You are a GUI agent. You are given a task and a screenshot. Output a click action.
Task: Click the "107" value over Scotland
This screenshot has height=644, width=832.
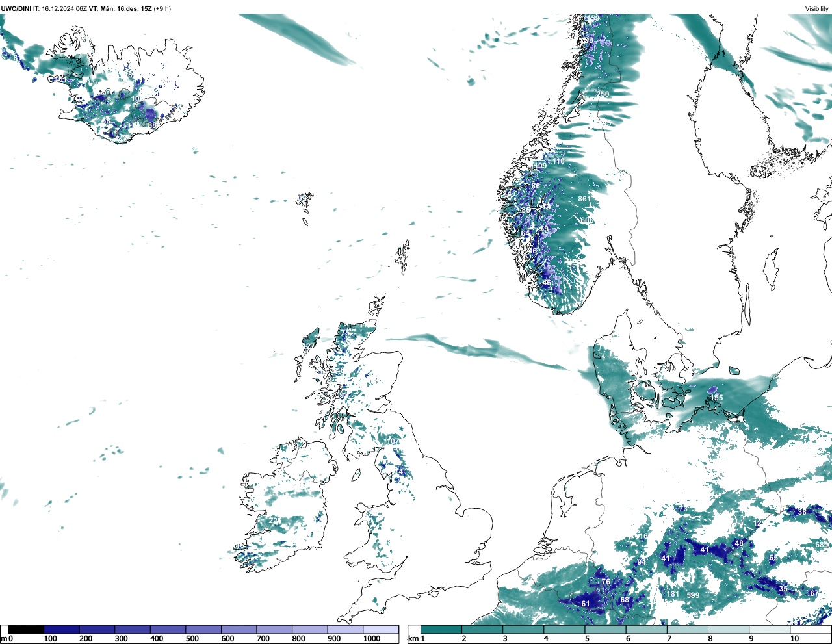coord(393,441)
